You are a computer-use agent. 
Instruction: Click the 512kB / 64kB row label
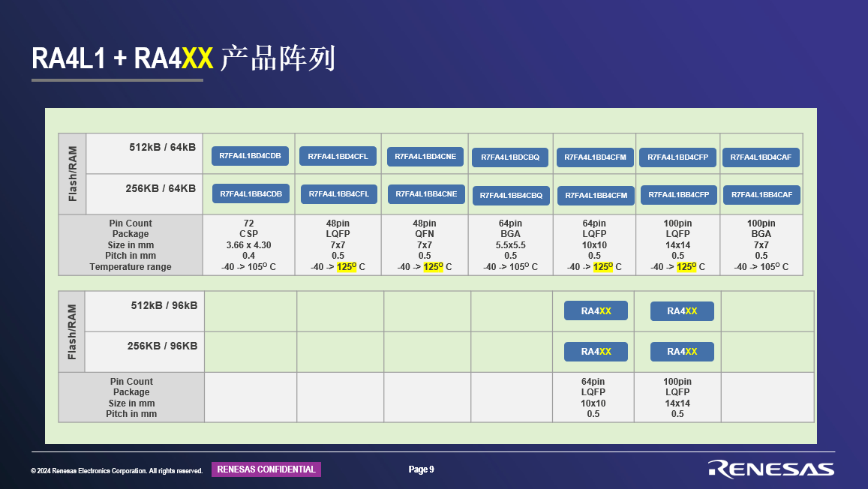(x=162, y=147)
